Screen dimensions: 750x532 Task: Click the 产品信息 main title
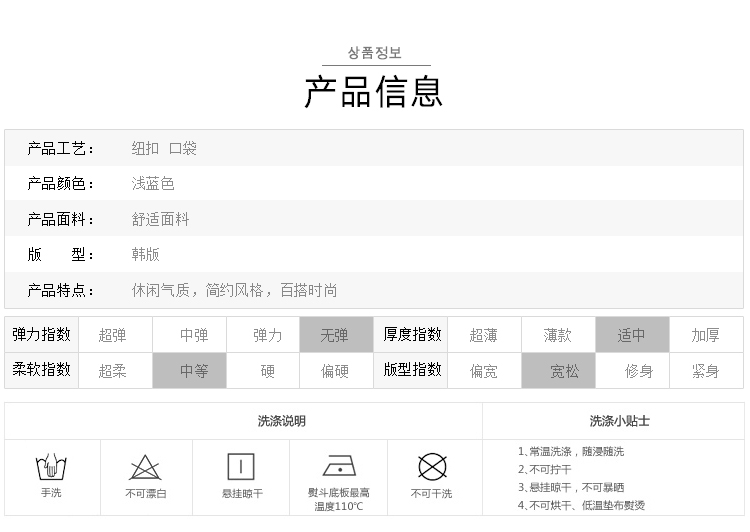click(374, 91)
